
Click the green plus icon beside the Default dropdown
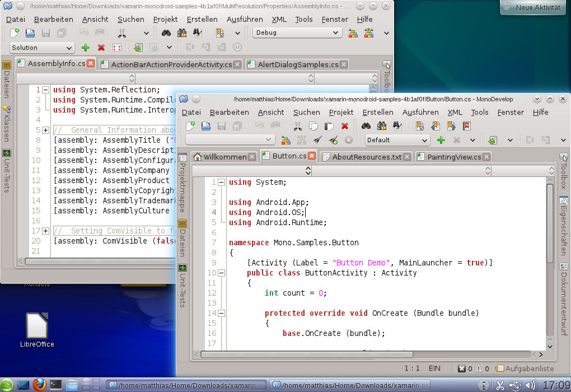(x=441, y=140)
